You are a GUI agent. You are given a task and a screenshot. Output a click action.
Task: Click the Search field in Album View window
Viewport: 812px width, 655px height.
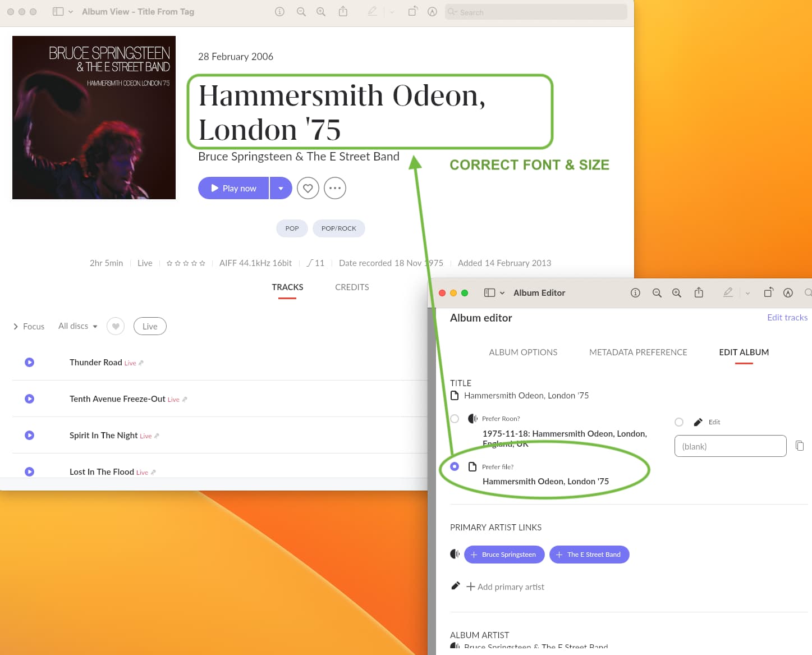536,12
